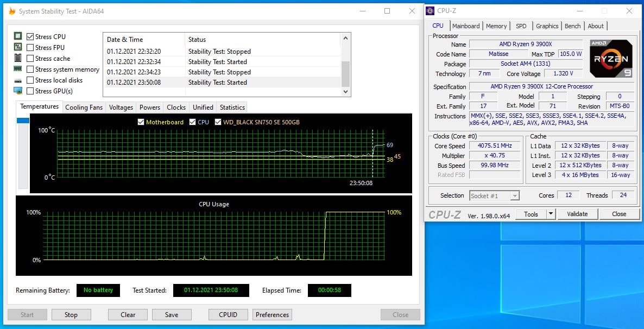Click the AMD Ryzen 9 logo in CPU-Z
This screenshot has height=329, width=644.
click(611, 58)
